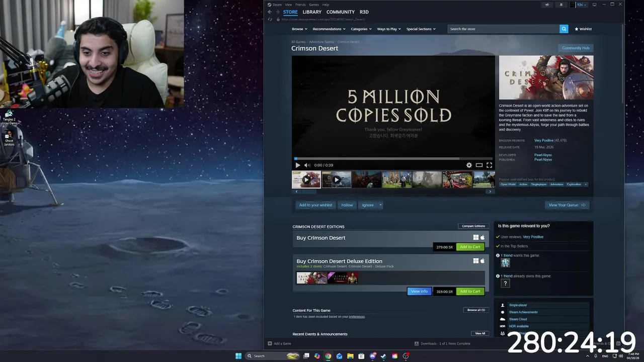644x362 pixels.
Task: Expand the Ways to Play dropdown
Action: coord(389,29)
